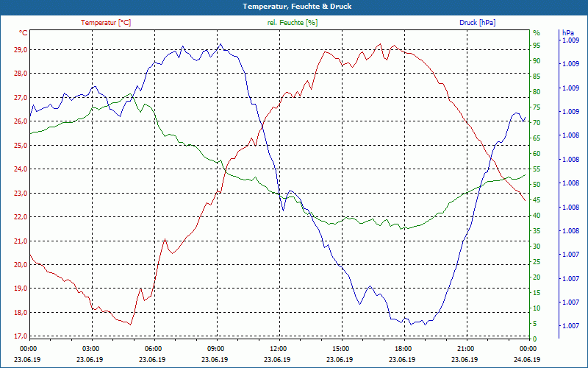Screen dimensions: 588x368
Task: Click the '18:00' time axis label
Action: (x=403, y=349)
